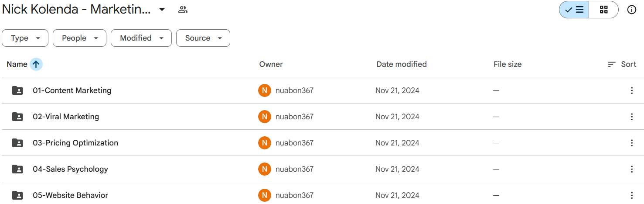Open the People filter dropdown
The height and width of the screenshot is (204, 644).
click(x=79, y=38)
